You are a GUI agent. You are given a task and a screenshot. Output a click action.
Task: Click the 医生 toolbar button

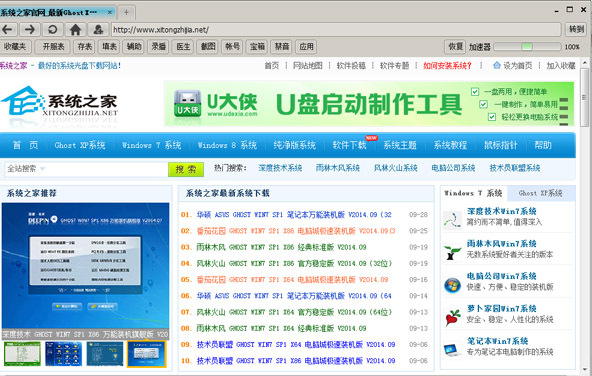pyautogui.click(x=183, y=47)
